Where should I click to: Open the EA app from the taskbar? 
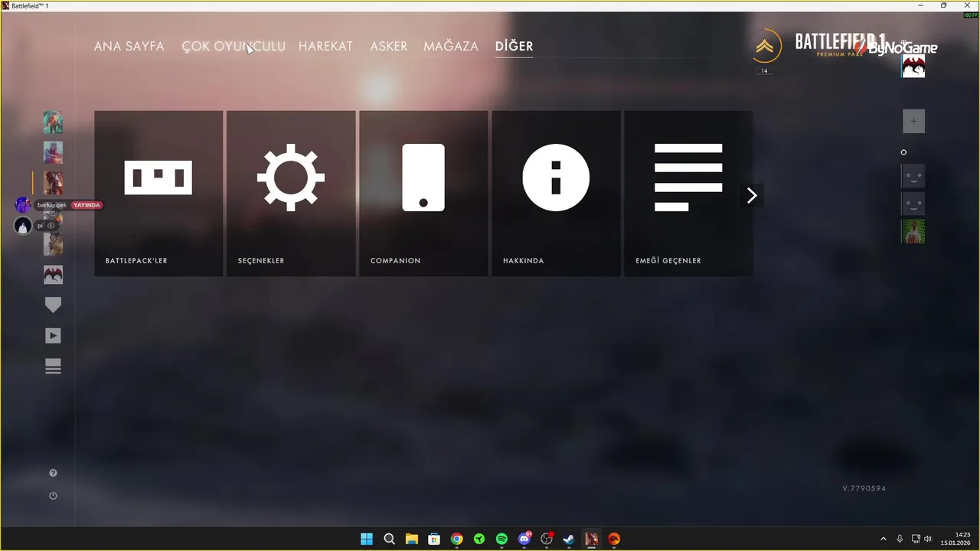click(614, 539)
